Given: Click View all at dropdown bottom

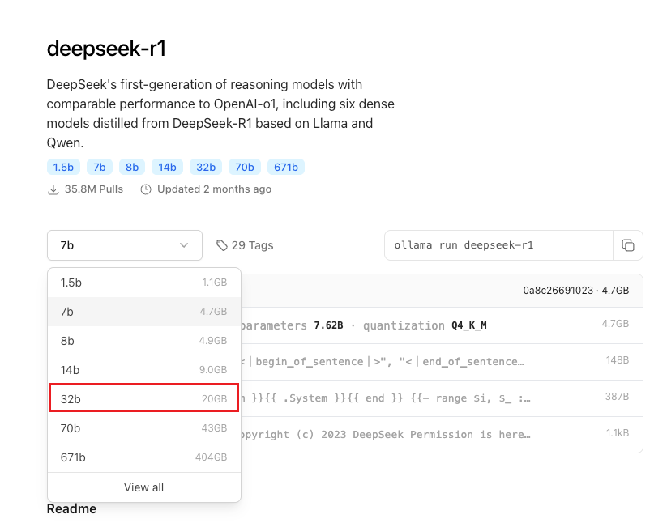Looking at the screenshot, I should (x=144, y=487).
